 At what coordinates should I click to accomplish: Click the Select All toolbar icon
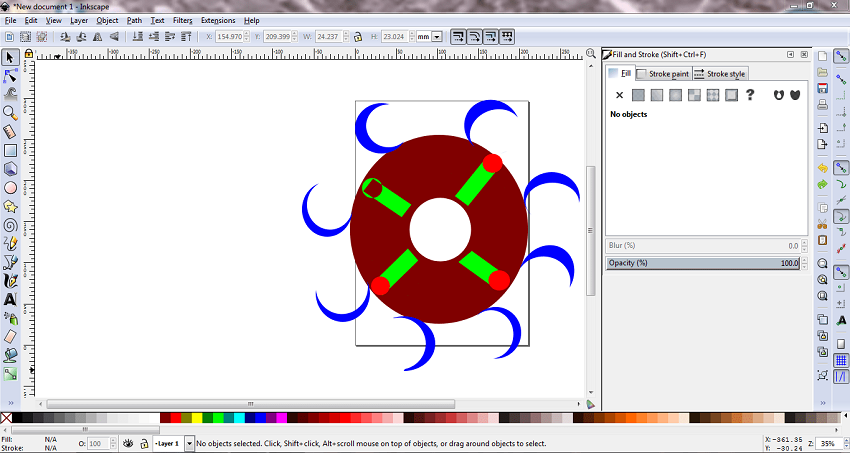pyautogui.click(x=10, y=37)
